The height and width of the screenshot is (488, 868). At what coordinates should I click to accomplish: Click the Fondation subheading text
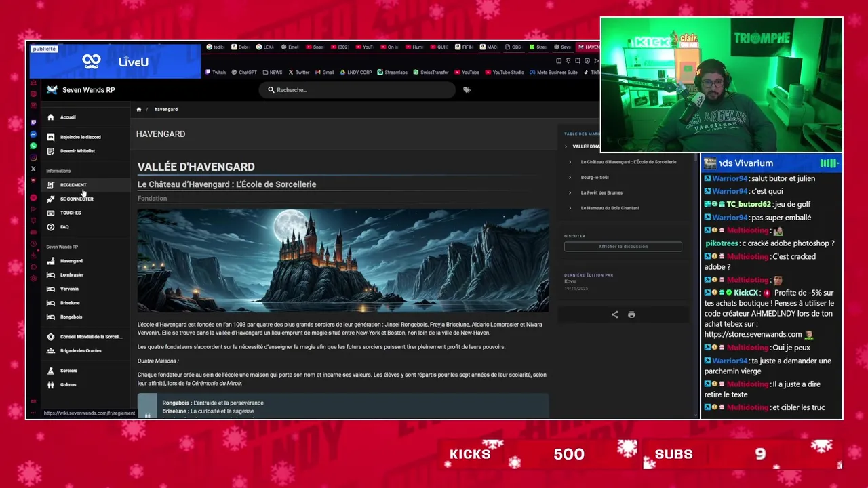point(152,199)
